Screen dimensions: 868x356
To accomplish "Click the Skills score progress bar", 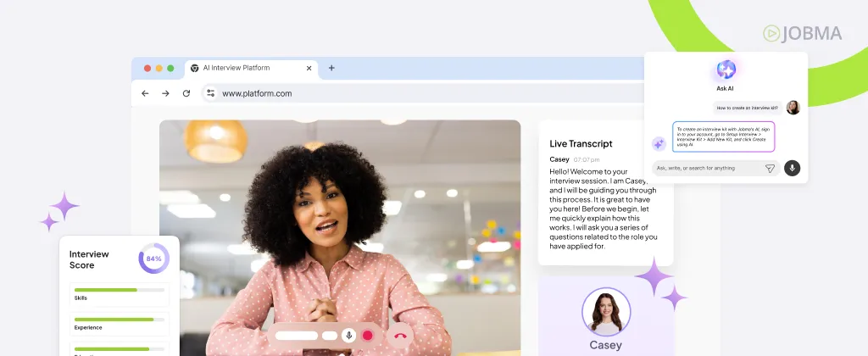I will click(x=117, y=290).
